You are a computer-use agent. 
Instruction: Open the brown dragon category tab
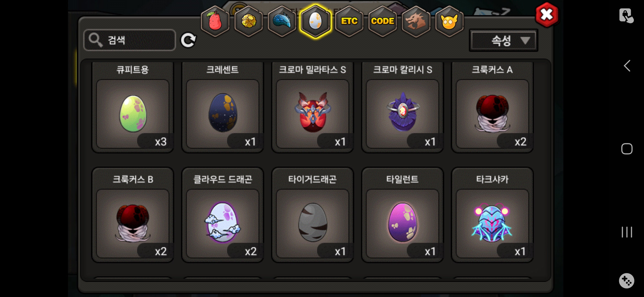coord(416,21)
